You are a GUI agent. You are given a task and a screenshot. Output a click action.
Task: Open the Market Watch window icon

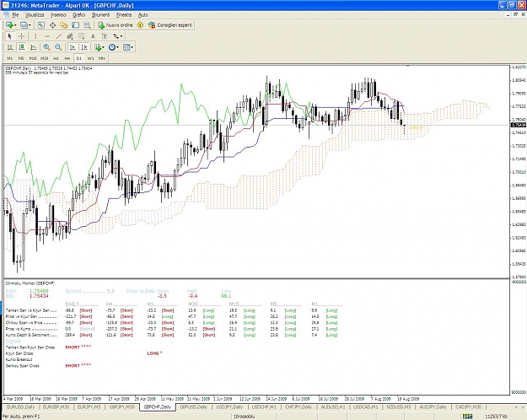coord(41,25)
